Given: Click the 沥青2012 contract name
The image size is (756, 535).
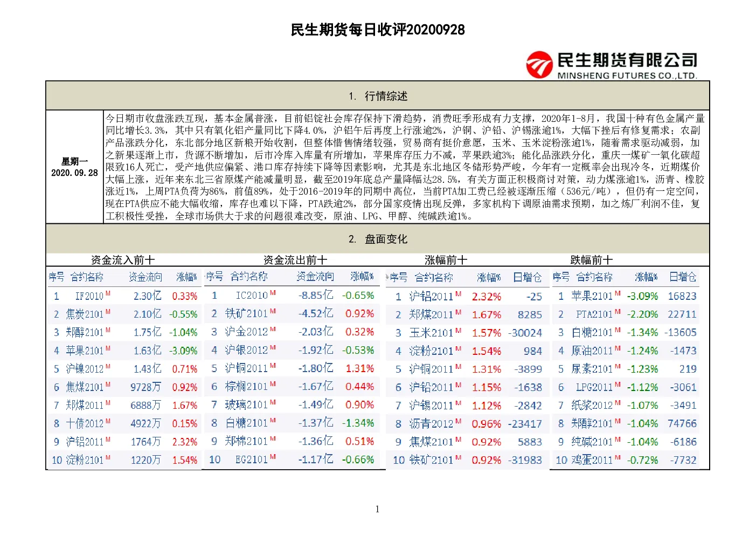Looking at the screenshot, I should click(431, 424).
